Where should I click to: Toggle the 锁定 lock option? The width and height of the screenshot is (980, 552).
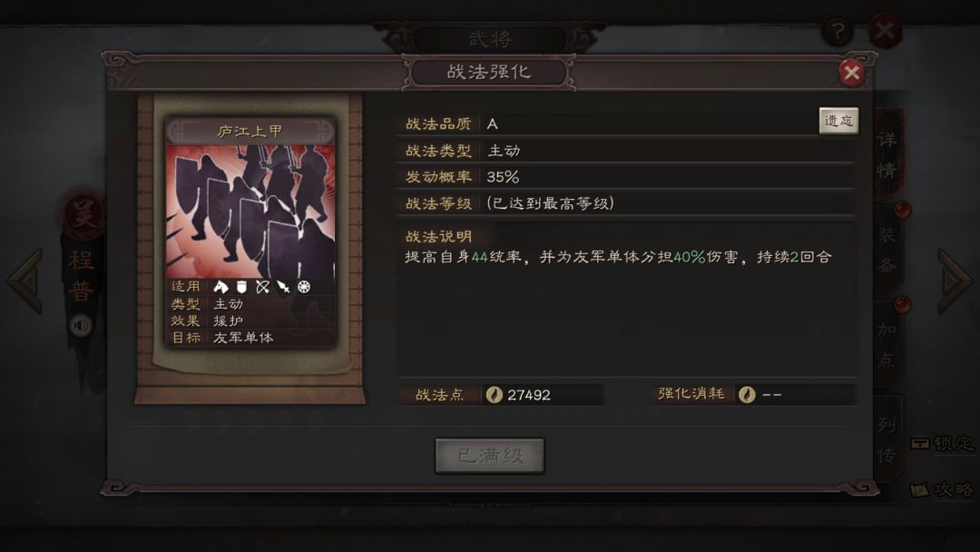tap(942, 443)
